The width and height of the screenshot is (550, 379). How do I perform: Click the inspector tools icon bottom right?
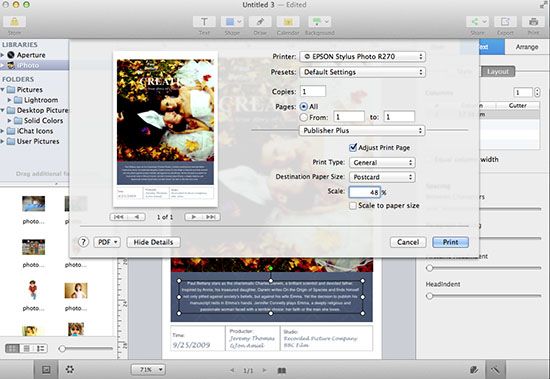pyautogui.click(x=495, y=369)
